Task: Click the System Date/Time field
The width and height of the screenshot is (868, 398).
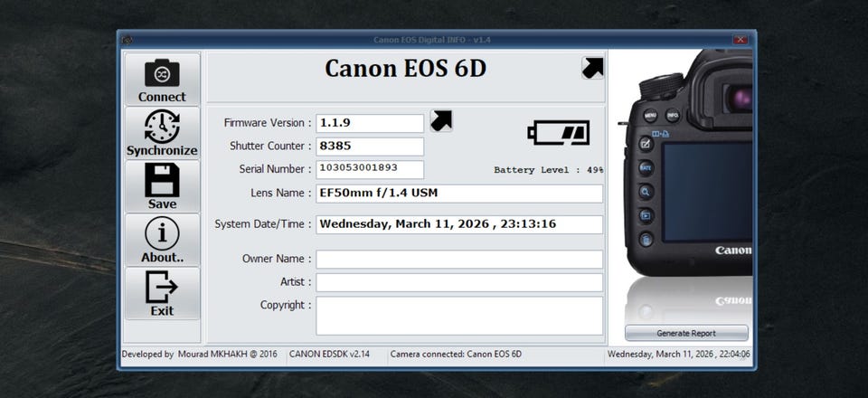Action: click(459, 224)
